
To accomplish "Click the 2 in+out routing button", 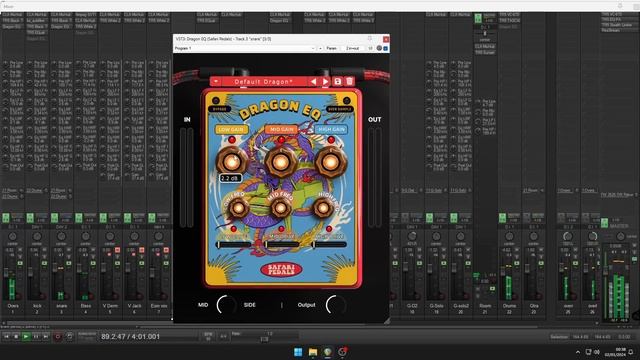I will pos(352,48).
